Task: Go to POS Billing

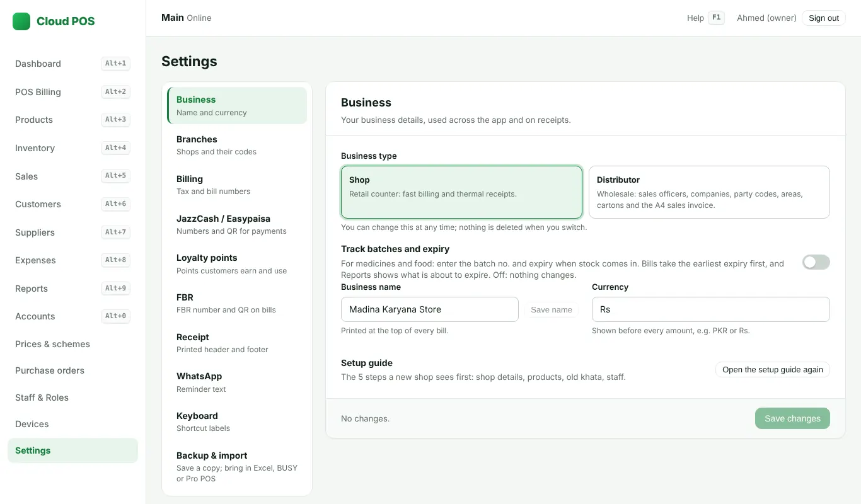Action: 72,92
